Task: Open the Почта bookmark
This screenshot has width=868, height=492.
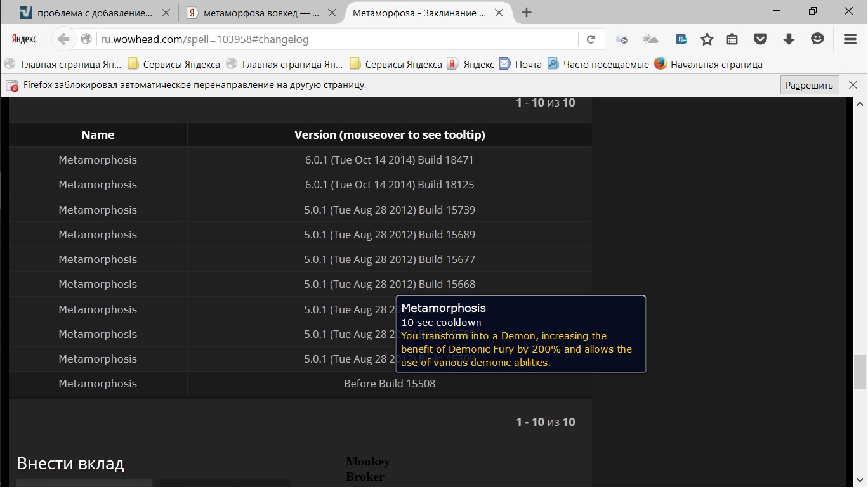Action: tap(521, 64)
